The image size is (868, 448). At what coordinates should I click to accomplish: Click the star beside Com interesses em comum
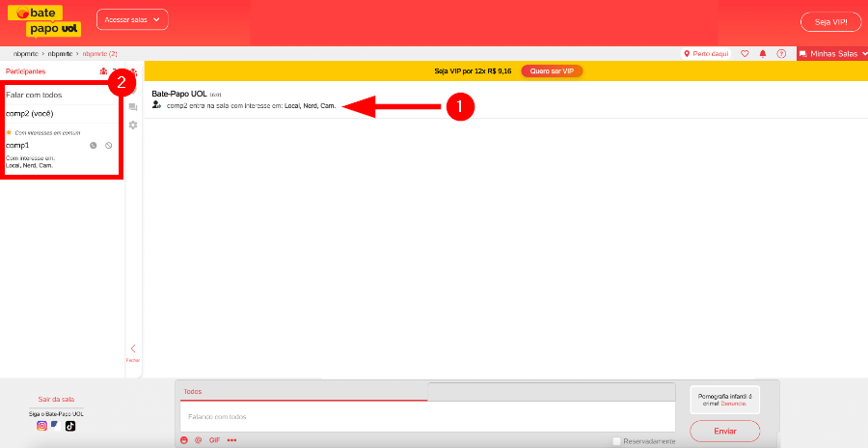pyautogui.click(x=9, y=132)
